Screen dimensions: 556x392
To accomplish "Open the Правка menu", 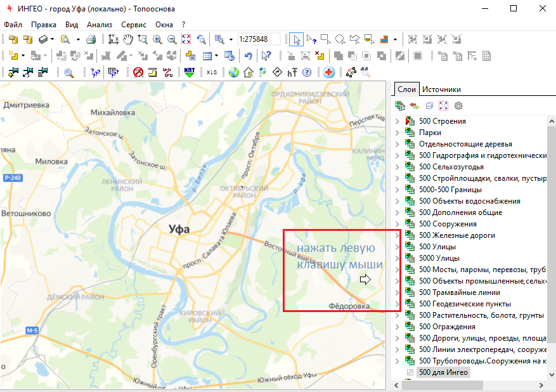I will [x=44, y=25].
